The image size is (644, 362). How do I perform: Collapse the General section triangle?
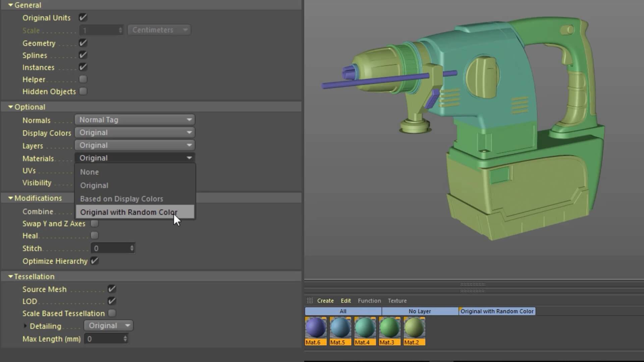point(10,5)
